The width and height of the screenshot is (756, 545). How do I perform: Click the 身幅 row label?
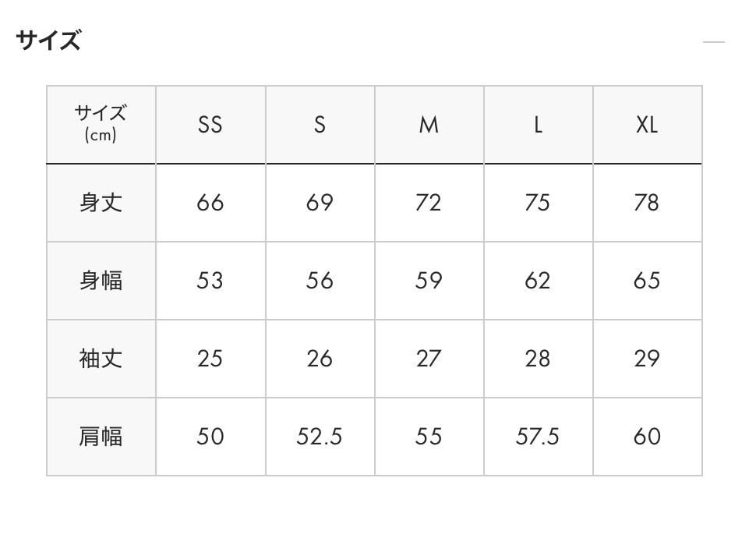pyautogui.click(x=101, y=281)
